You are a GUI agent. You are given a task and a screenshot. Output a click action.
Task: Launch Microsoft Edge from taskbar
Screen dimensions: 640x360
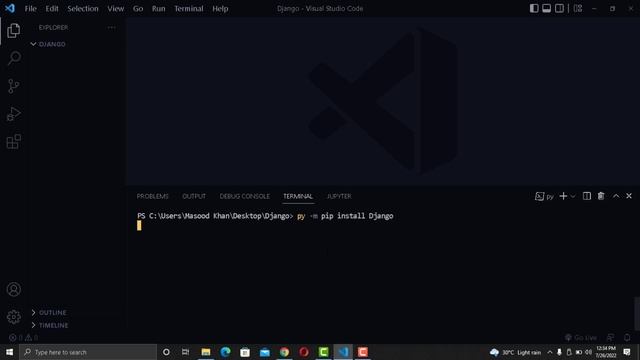pos(225,352)
